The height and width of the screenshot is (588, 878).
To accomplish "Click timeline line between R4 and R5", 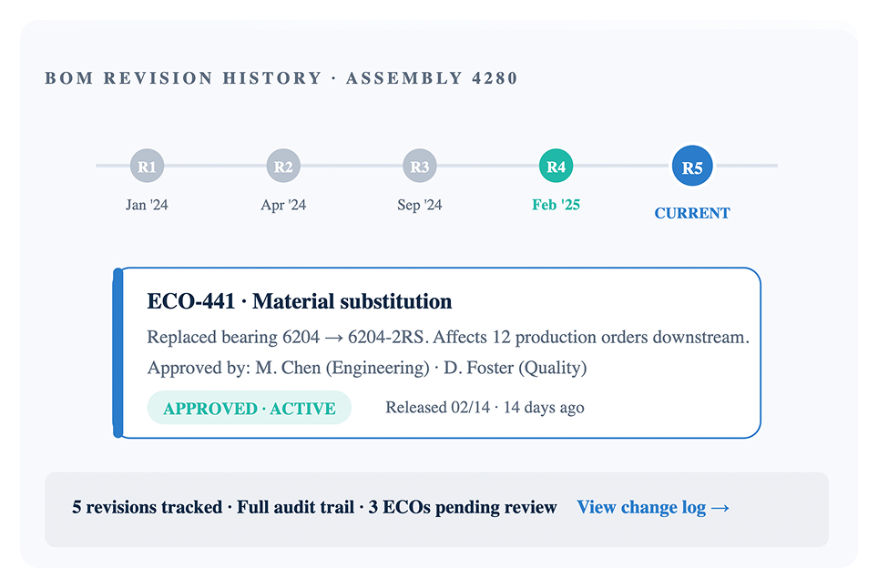I will (x=622, y=166).
